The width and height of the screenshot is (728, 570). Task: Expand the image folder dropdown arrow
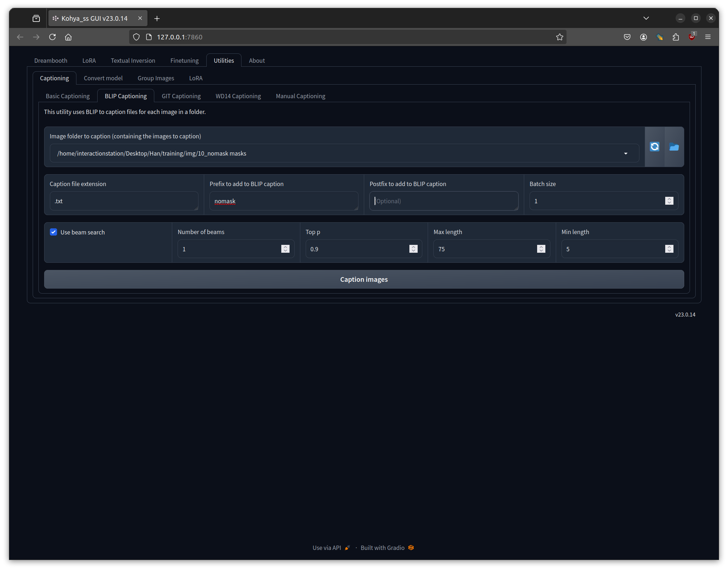point(626,153)
